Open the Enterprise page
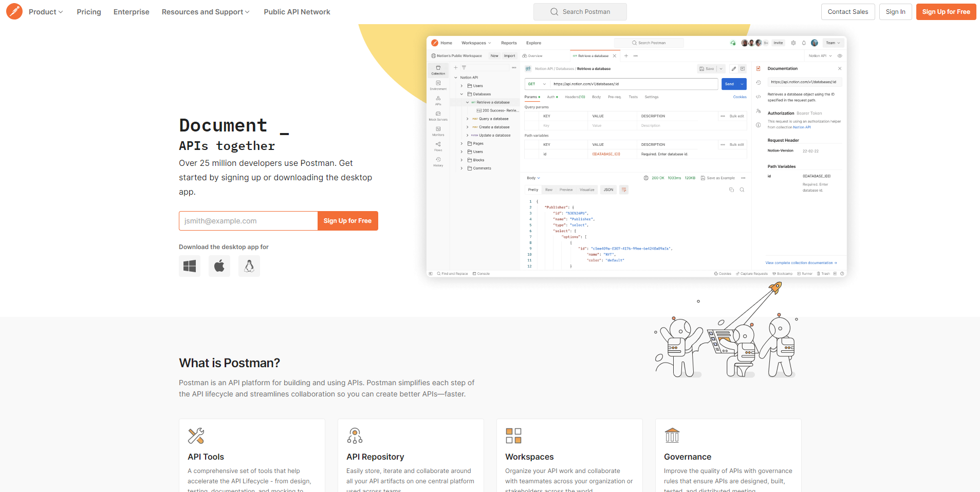 (132, 12)
